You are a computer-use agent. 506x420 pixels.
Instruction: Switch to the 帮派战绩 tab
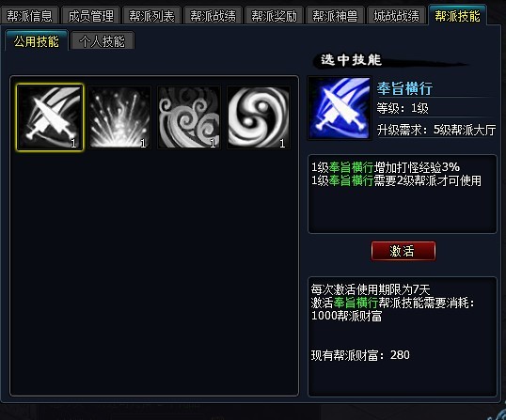pyautogui.click(x=213, y=15)
